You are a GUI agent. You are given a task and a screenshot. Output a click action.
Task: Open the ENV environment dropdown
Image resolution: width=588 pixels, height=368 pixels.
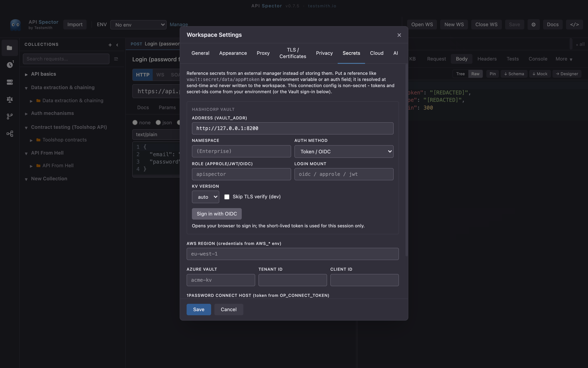(138, 25)
